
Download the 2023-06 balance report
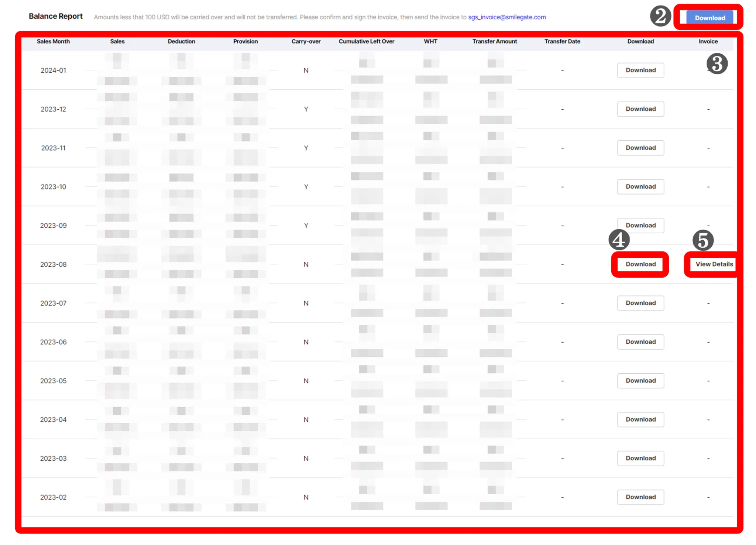click(640, 342)
